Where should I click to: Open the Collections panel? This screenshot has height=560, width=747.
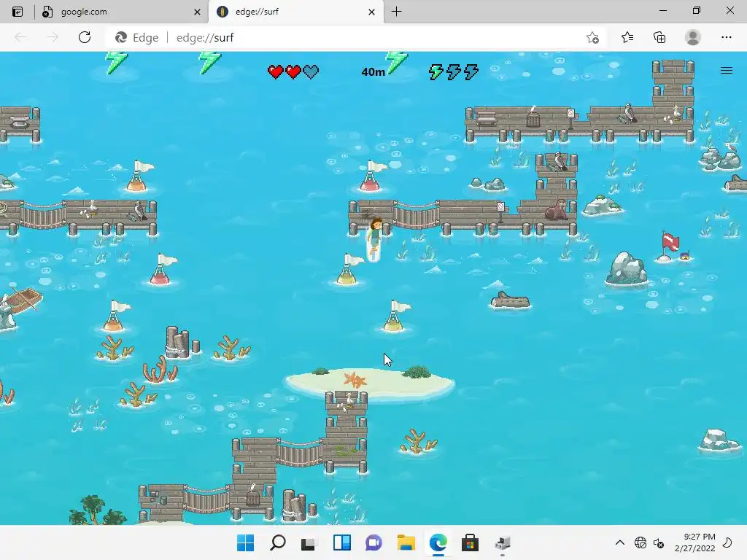(659, 37)
